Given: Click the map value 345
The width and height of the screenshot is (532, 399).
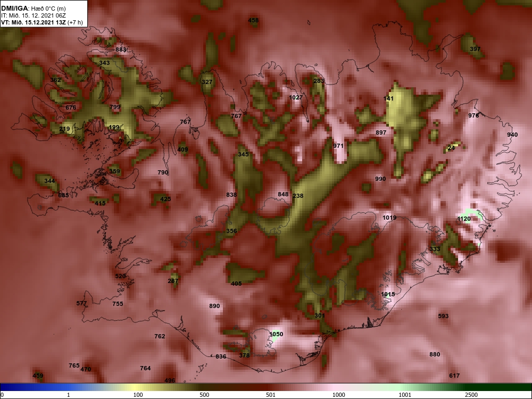Looking at the screenshot, I should pos(243,154).
